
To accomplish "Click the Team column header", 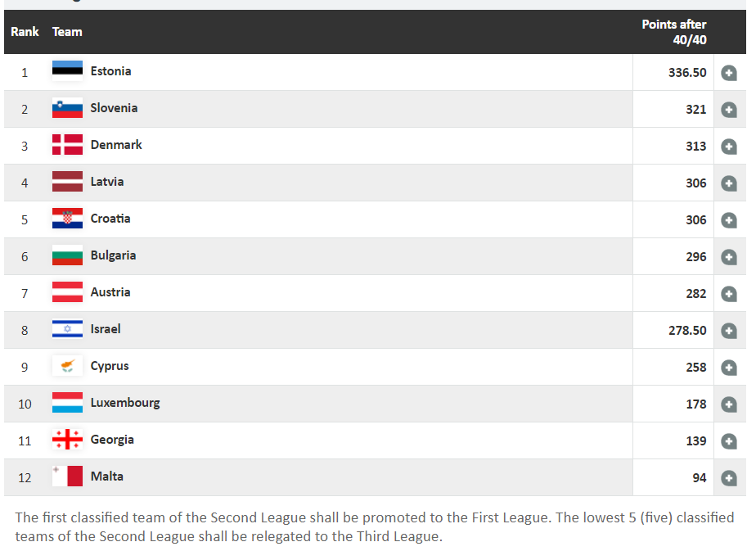I will (x=67, y=32).
